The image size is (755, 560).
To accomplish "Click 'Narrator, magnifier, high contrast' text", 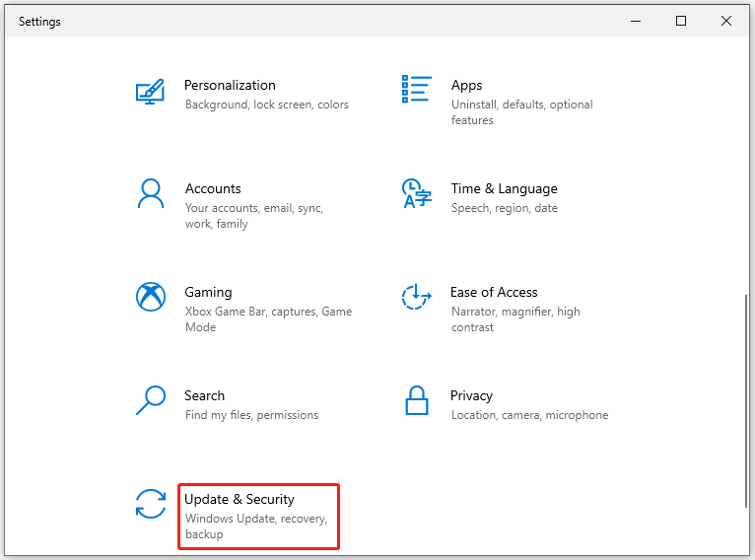I will 515,319.
